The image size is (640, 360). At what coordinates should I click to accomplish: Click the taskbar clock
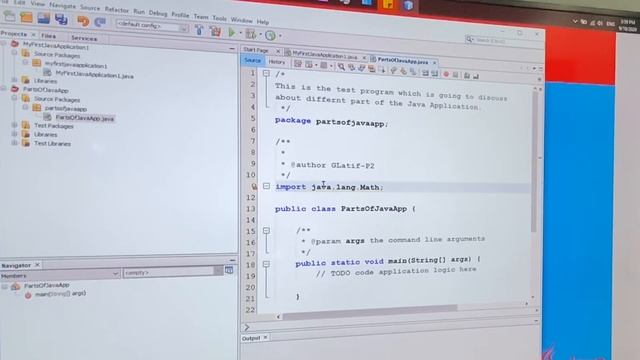[x=627, y=25]
